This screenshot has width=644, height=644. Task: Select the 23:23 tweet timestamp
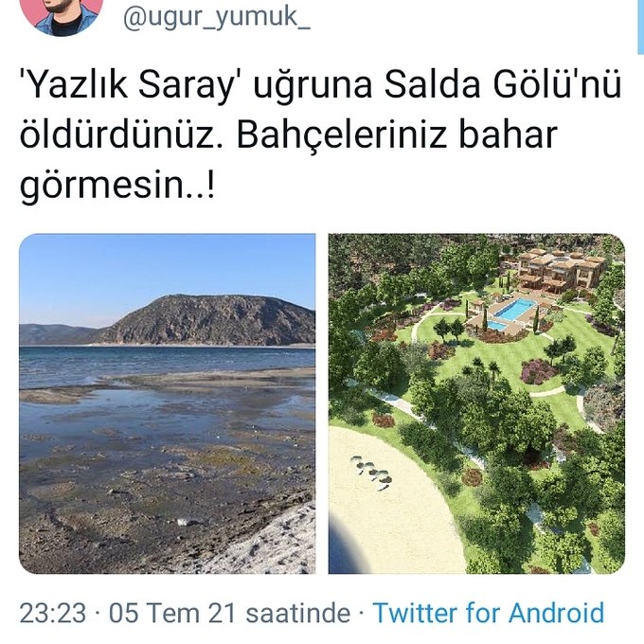pos(53,613)
